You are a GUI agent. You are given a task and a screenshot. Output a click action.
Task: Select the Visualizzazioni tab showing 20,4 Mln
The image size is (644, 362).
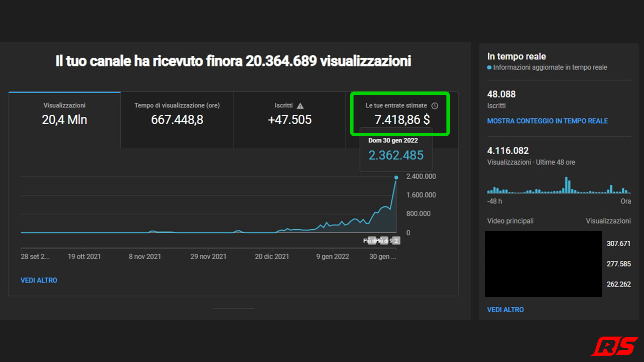coord(64,120)
